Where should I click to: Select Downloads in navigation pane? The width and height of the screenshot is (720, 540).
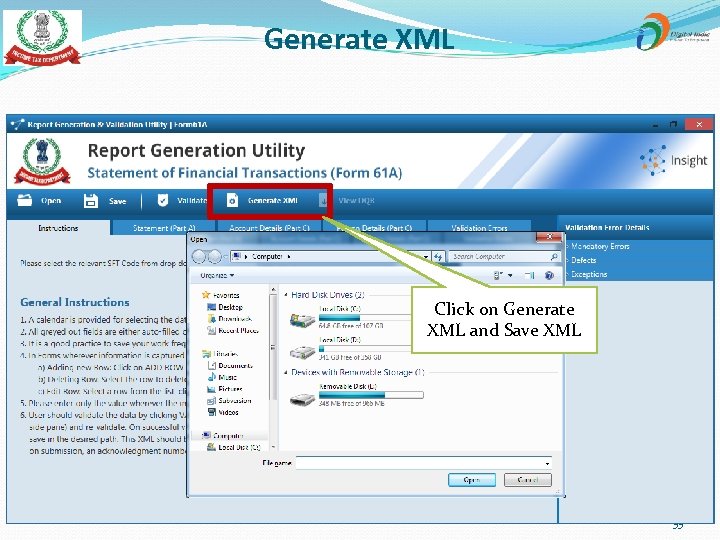click(x=230, y=319)
